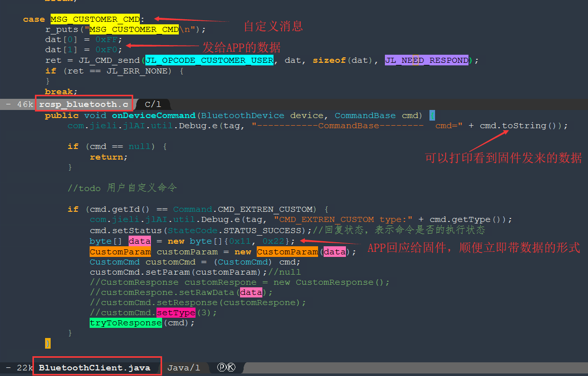This screenshot has width=588, height=376.
Task: Click the sizeof keyword
Action: 329,60
